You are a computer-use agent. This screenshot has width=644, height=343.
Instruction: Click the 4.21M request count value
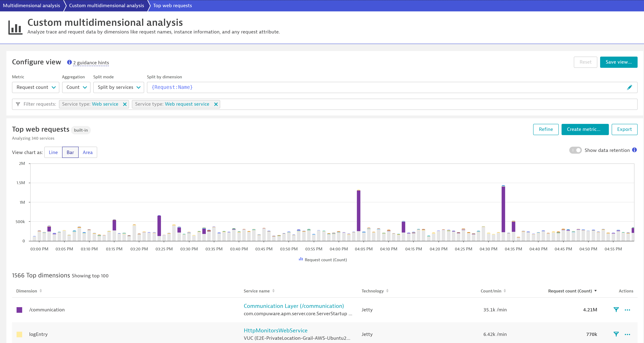[x=590, y=310]
